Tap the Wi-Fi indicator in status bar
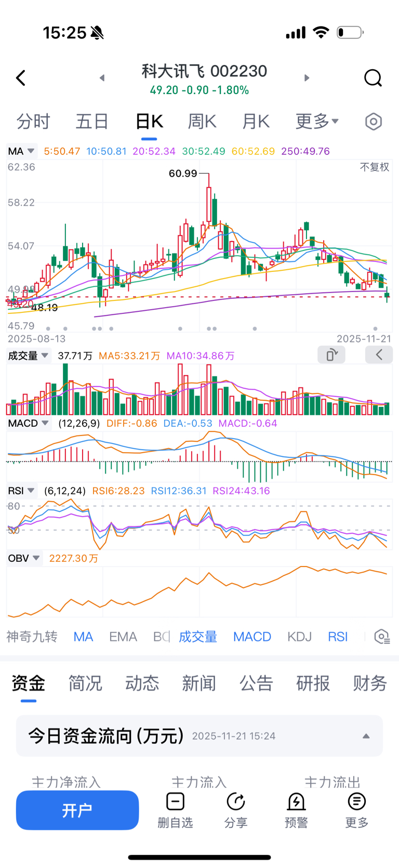 click(x=321, y=33)
